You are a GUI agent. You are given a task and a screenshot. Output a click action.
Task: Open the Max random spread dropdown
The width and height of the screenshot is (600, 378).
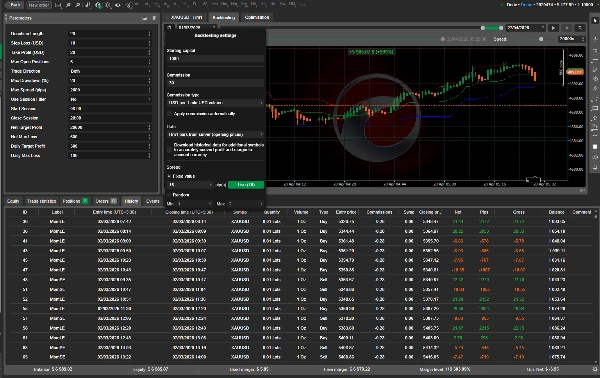[x=246, y=204]
